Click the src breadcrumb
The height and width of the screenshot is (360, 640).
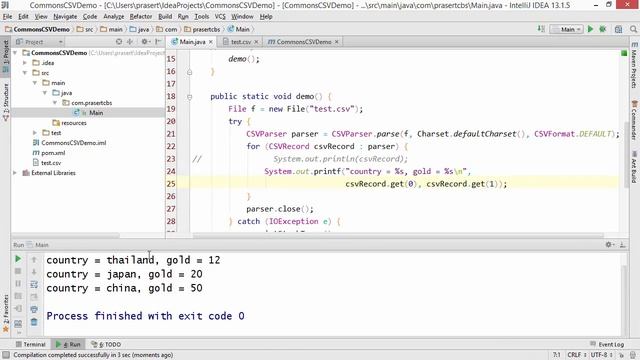click(x=85, y=29)
